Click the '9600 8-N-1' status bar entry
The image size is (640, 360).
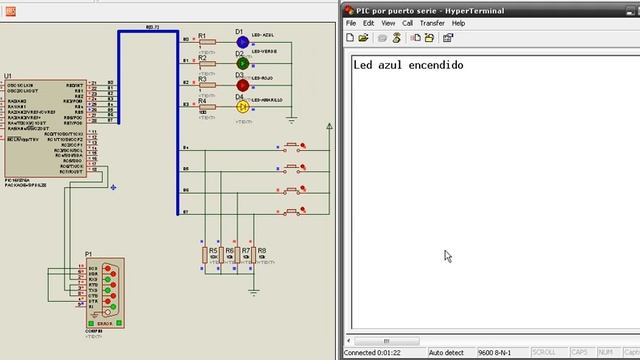[x=494, y=353]
